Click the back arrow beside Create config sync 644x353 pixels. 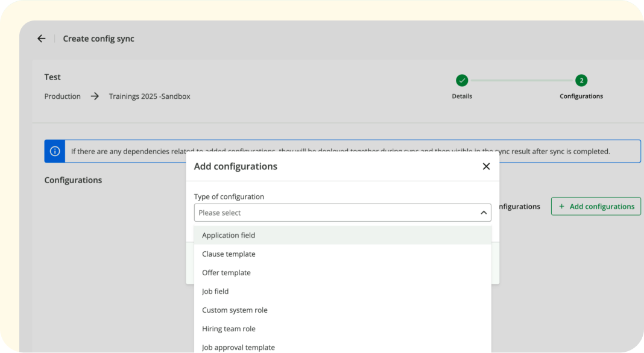(x=41, y=39)
